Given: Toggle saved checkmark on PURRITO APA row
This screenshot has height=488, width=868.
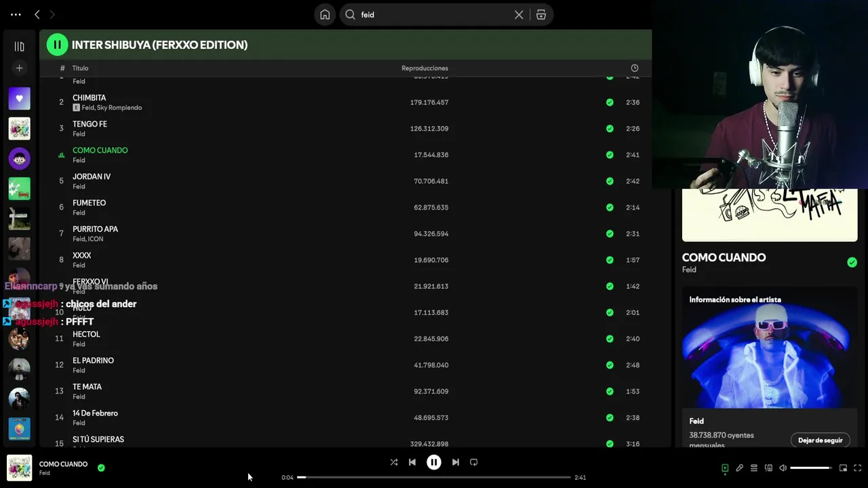Looking at the screenshot, I should pos(610,234).
